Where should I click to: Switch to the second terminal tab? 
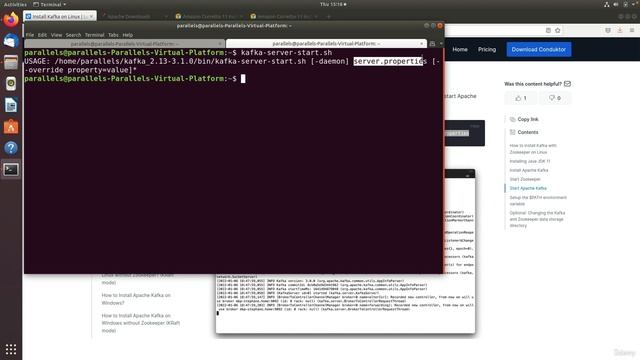click(x=326, y=43)
